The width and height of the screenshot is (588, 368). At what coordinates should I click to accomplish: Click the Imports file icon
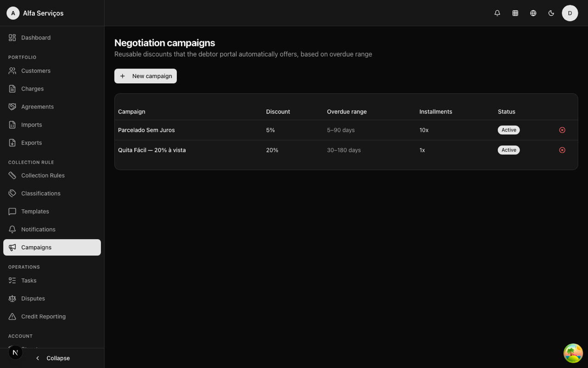click(x=12, y=125)
